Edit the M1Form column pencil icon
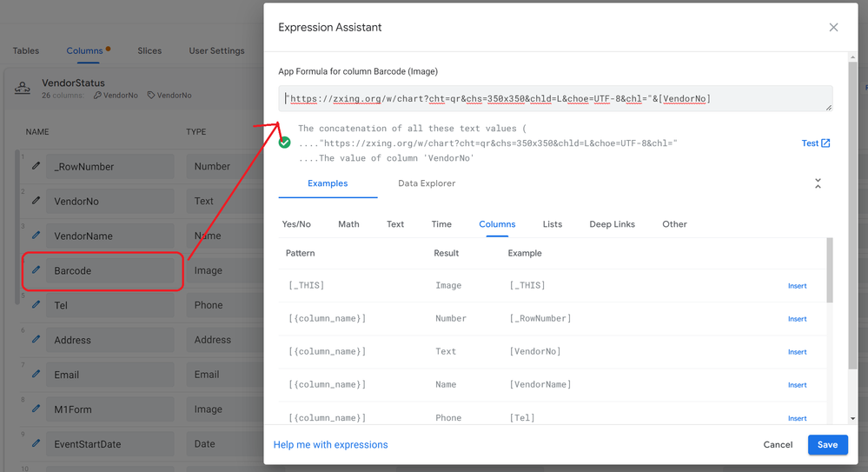 pos(36,409)
